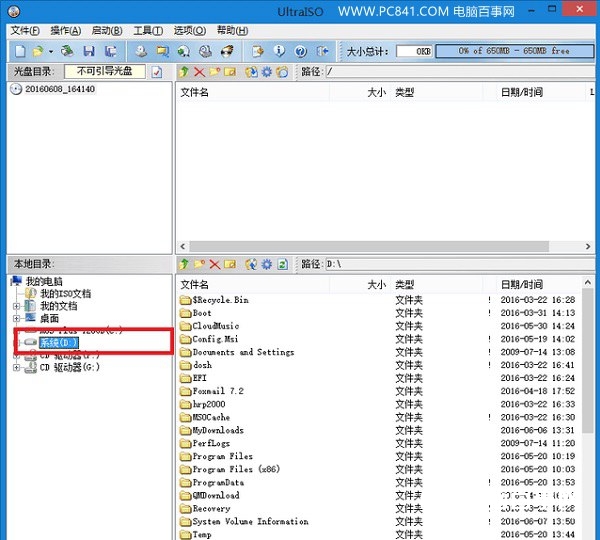
Task: Click the 大小总计 0KB size field
Action: (414, 51)
